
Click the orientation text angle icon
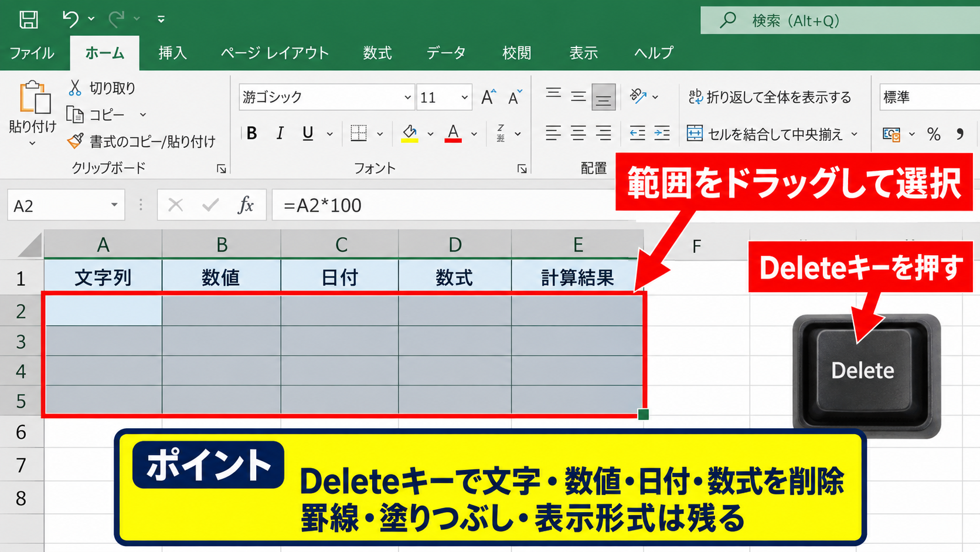click(638, 96)
